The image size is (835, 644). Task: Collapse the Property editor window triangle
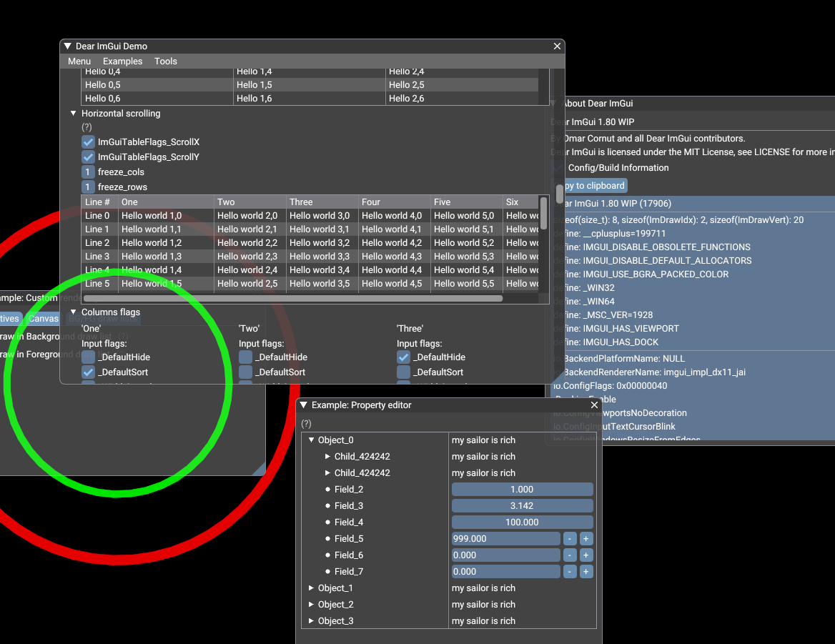pyautogui.click(x=304, y=405)
